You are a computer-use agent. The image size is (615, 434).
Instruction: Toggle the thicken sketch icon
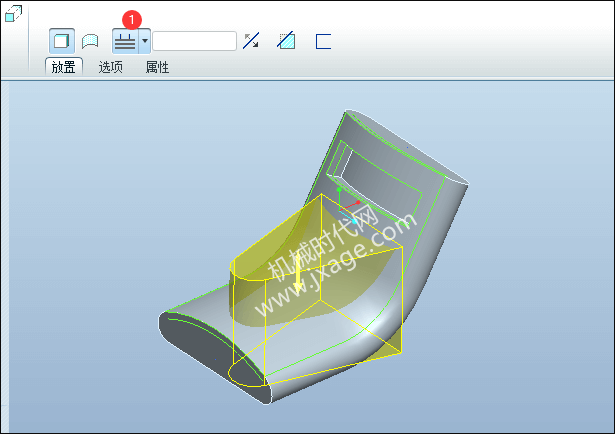(x=323, y=41)
